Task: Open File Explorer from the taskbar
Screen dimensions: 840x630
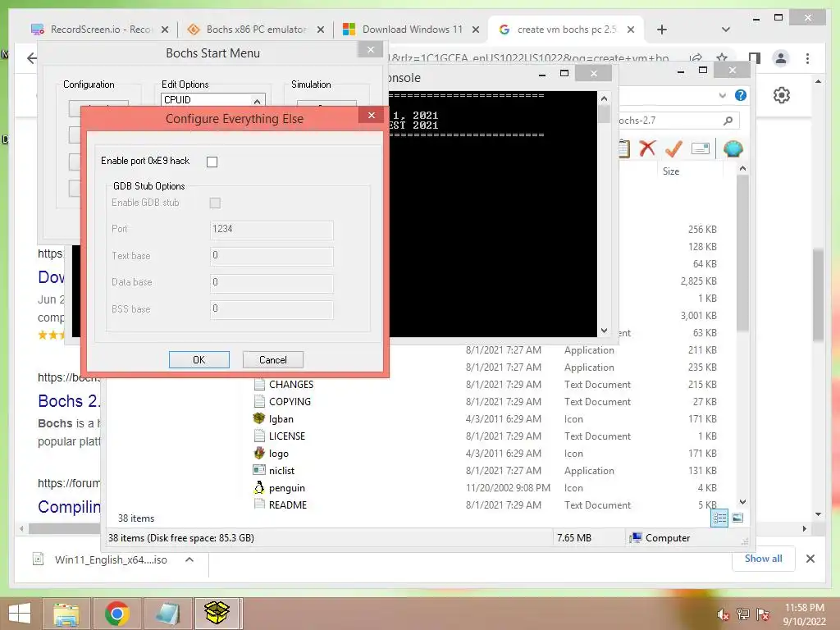Action: tap(66, 614)
